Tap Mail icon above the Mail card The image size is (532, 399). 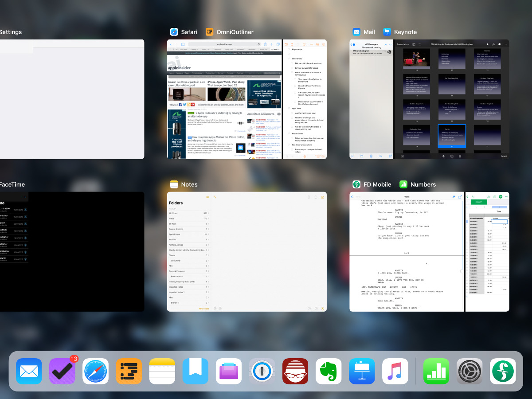[x=356, y=32]
